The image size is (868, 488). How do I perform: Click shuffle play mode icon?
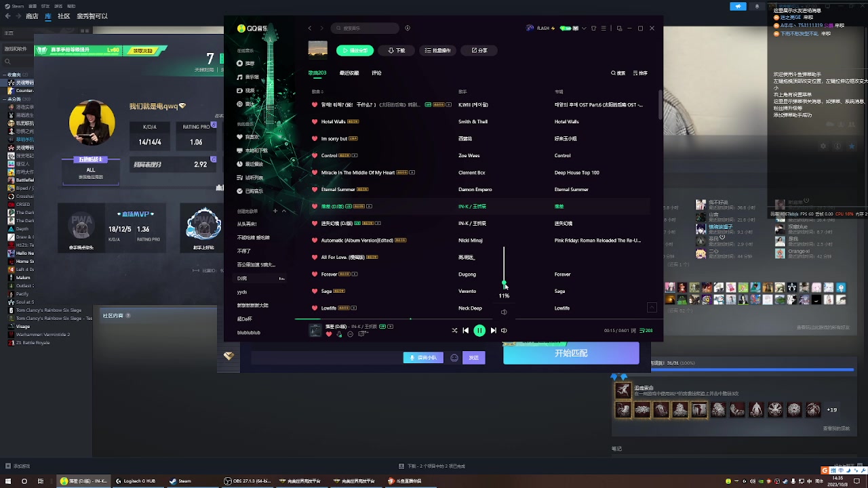454,331
